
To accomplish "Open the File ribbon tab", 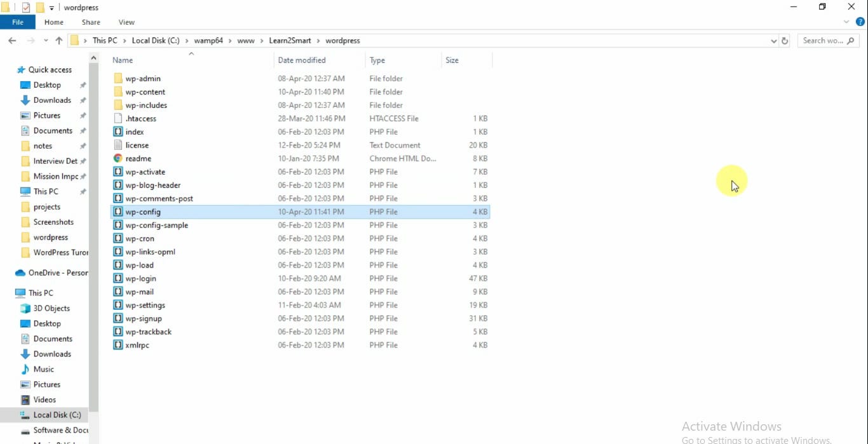I will click(18, 22).
